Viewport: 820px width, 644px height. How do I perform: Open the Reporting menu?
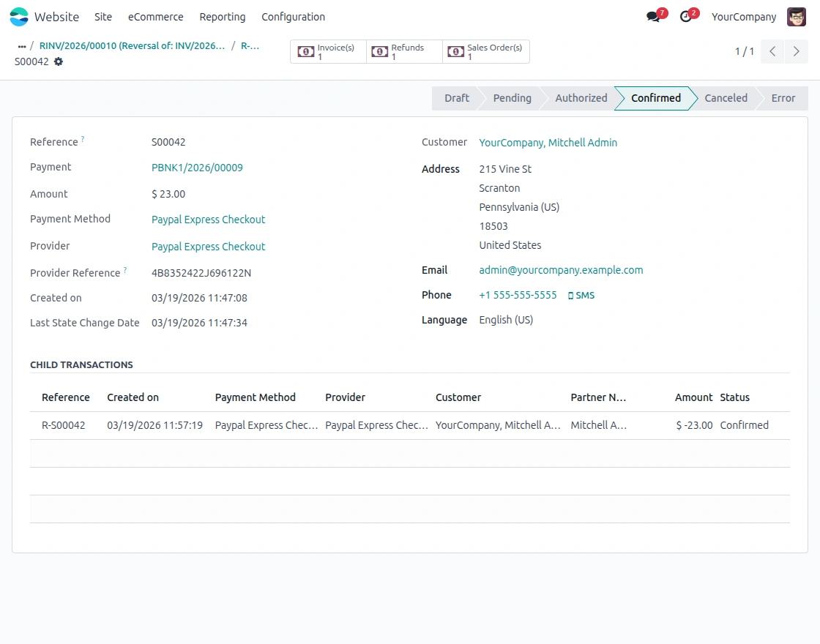222,16
